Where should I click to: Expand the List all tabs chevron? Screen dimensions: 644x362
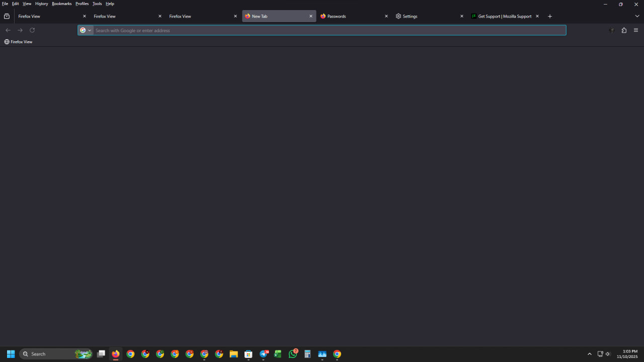point(637,16)
